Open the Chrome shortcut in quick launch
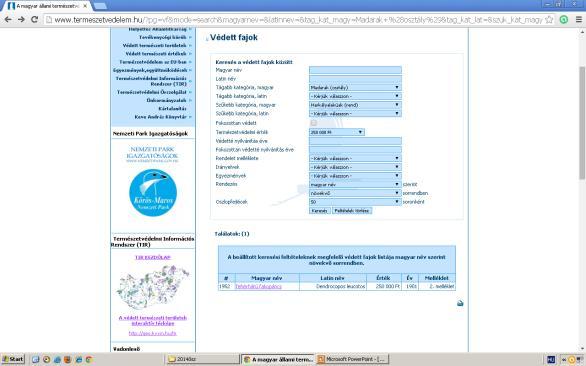 (89, 360)
